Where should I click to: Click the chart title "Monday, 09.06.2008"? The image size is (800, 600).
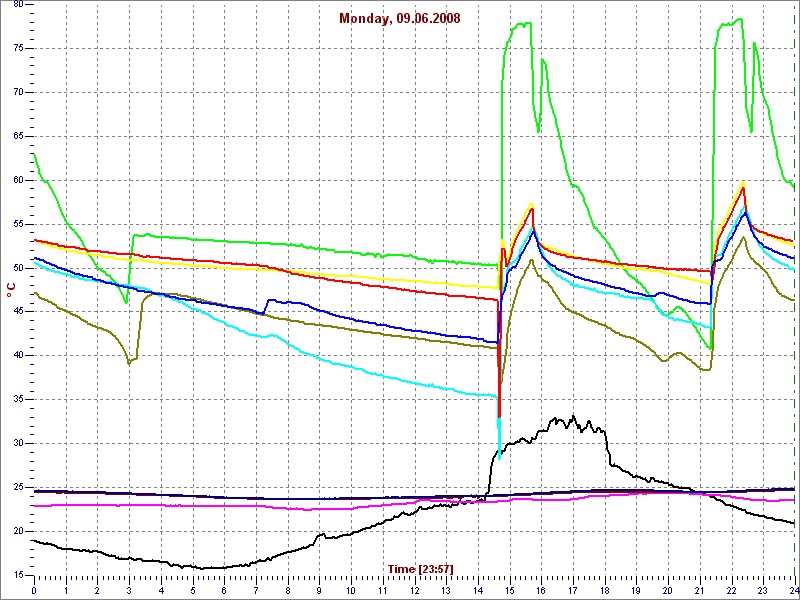(400, 19)
